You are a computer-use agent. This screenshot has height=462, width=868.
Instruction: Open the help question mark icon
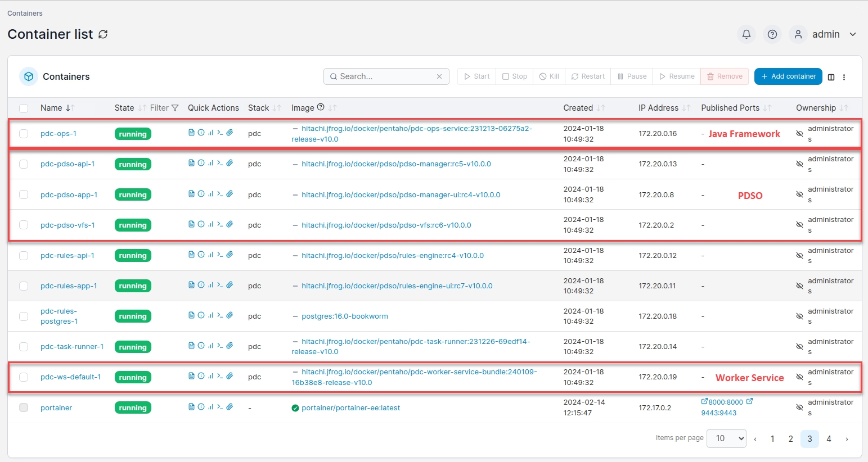[x=772, y=34]
